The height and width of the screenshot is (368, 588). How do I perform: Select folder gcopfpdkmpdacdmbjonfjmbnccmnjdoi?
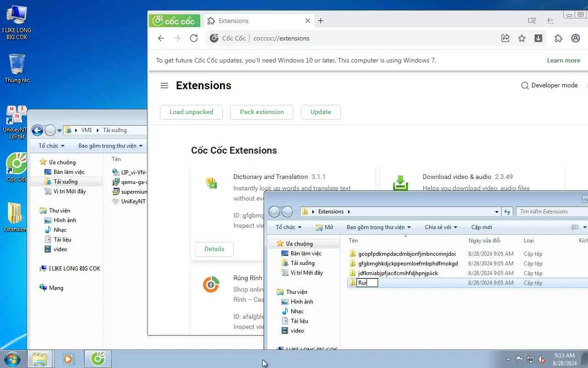[x=407, y=254]
